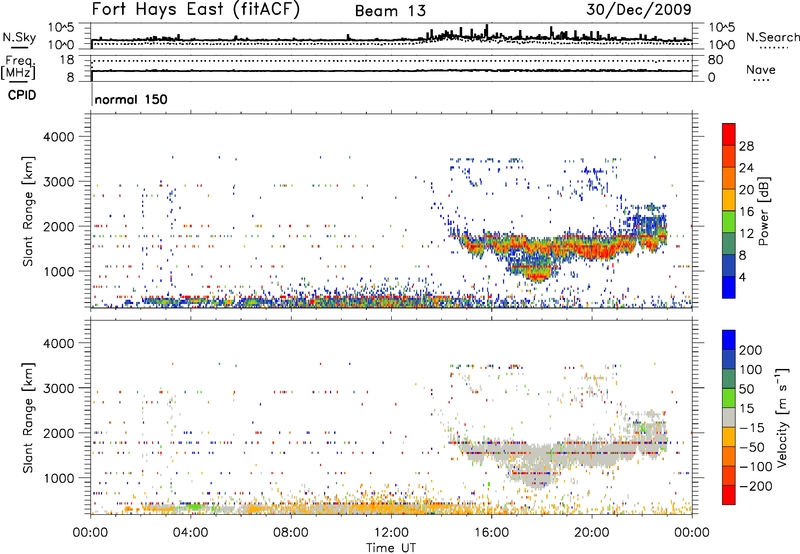
Task: Click the noise spike peak in N.Sky plot
Action: pos(487,31)
